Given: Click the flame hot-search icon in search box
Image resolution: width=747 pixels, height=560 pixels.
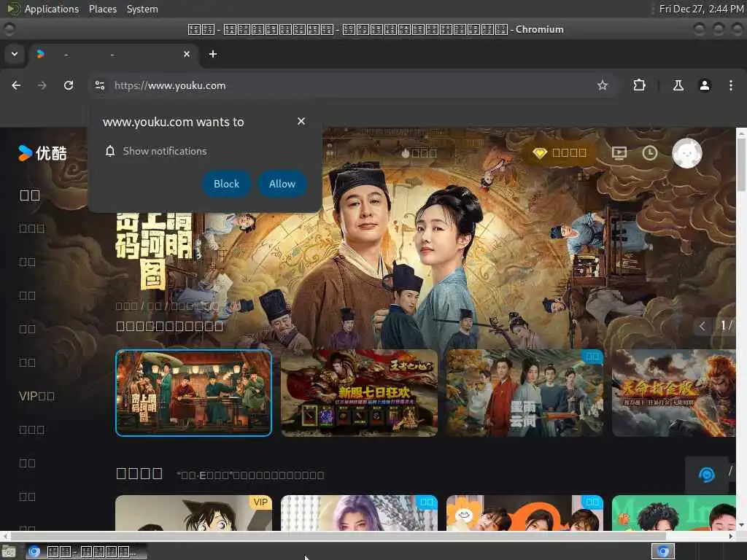Looking at the screenshot, I should pos(405,153).
